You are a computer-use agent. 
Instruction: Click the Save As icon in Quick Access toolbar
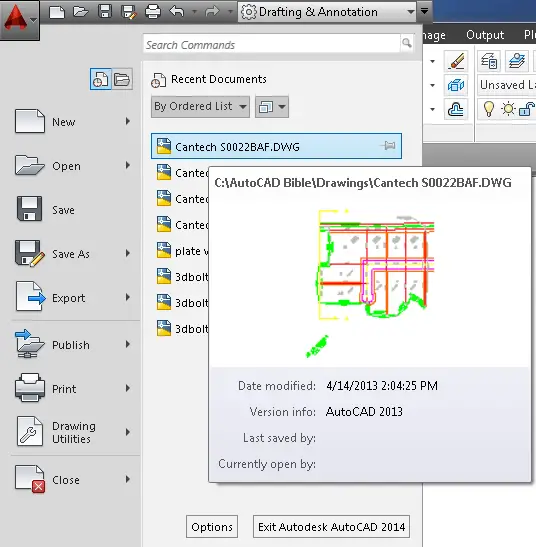click(x=128, y=12)
